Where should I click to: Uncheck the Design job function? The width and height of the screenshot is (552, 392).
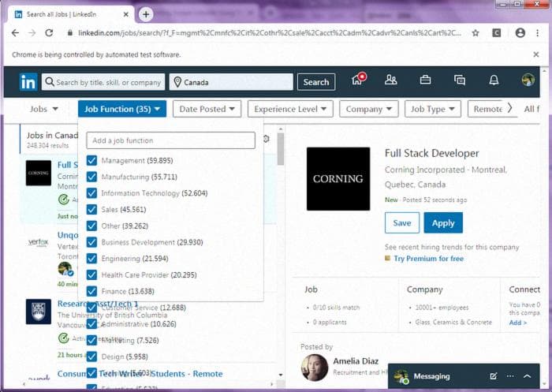[x=91, y=357]
